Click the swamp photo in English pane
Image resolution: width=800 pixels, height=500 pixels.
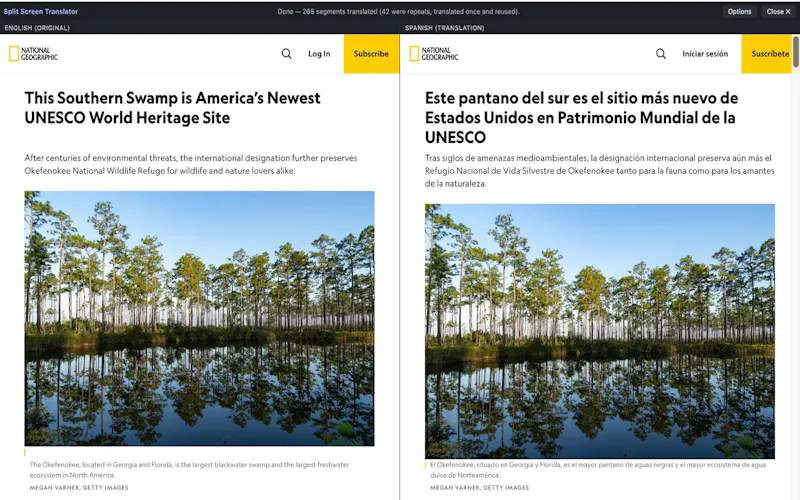pos(199,318)
